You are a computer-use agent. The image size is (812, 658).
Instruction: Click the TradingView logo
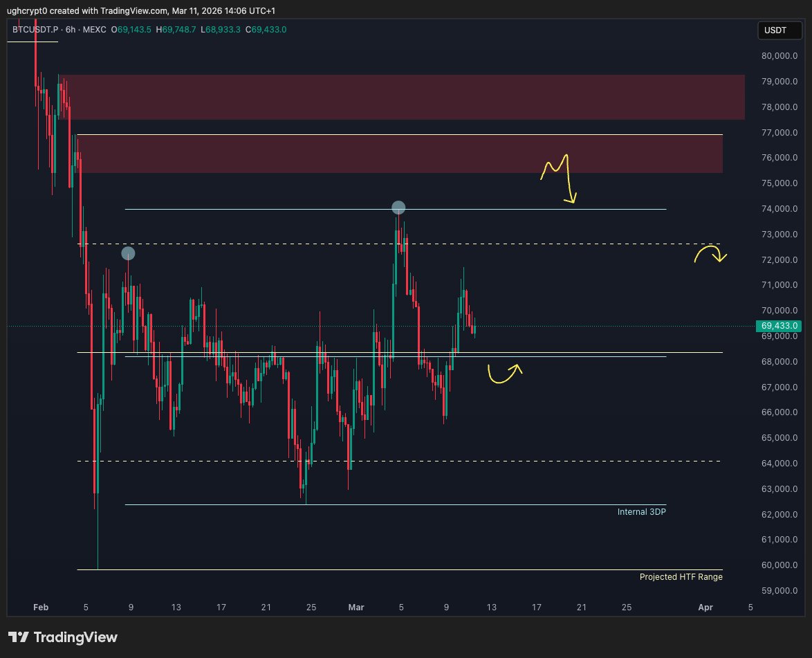tap(63, 637)
